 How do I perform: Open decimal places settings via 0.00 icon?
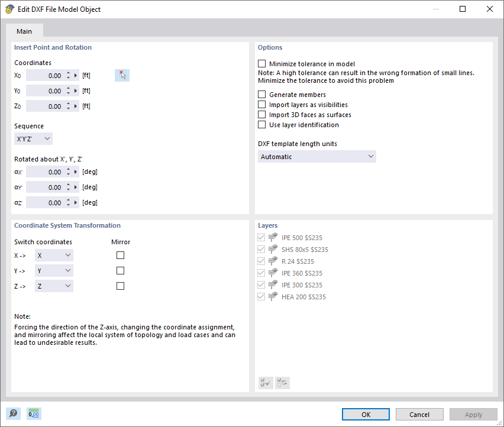(x=34, y=413)
